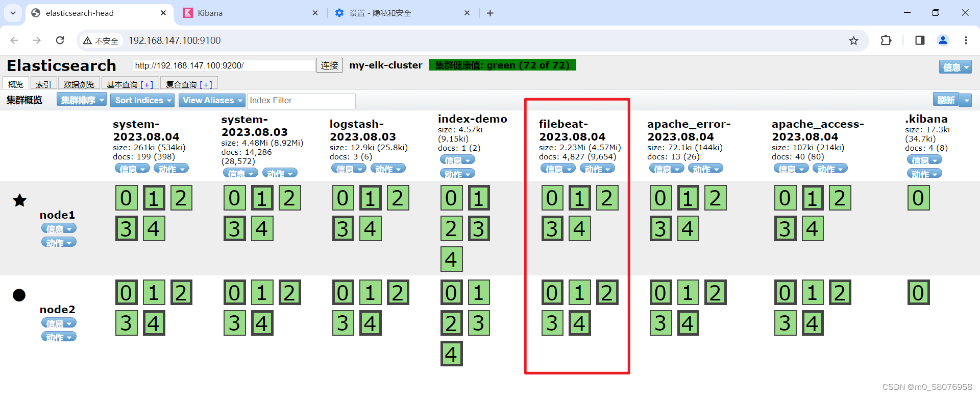980x396 pixels.
Task: Switch to the 设置 privacy settings tab
Action: coord(403,13)
